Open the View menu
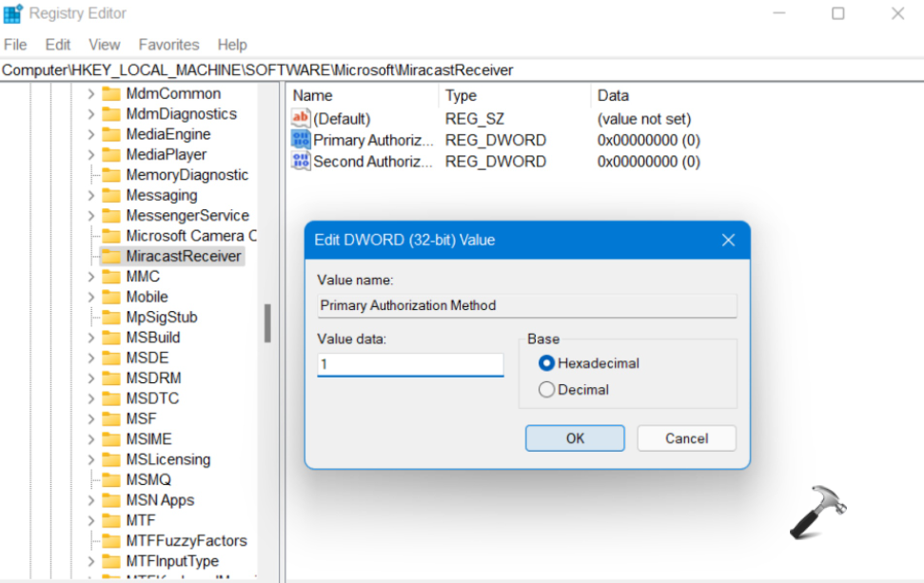The height and width of the screenshot is (583, 924). 105,45
